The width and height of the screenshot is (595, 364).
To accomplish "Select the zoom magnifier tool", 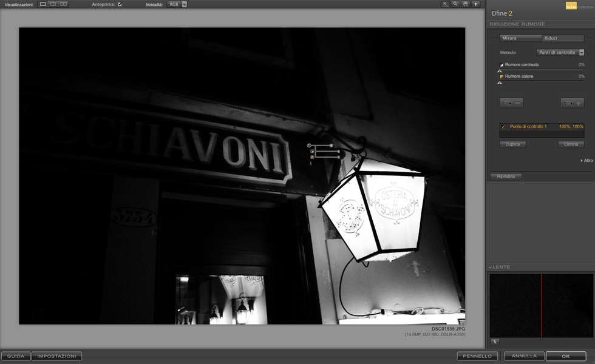I will 455,4.
